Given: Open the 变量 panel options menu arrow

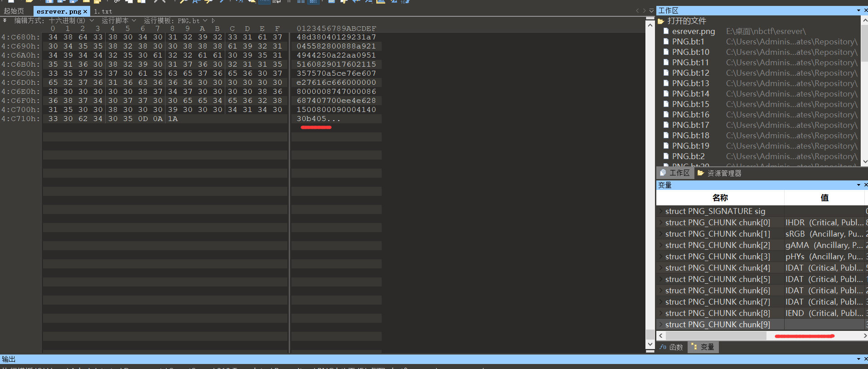Looking at the screenshot, I should [858, 185].
